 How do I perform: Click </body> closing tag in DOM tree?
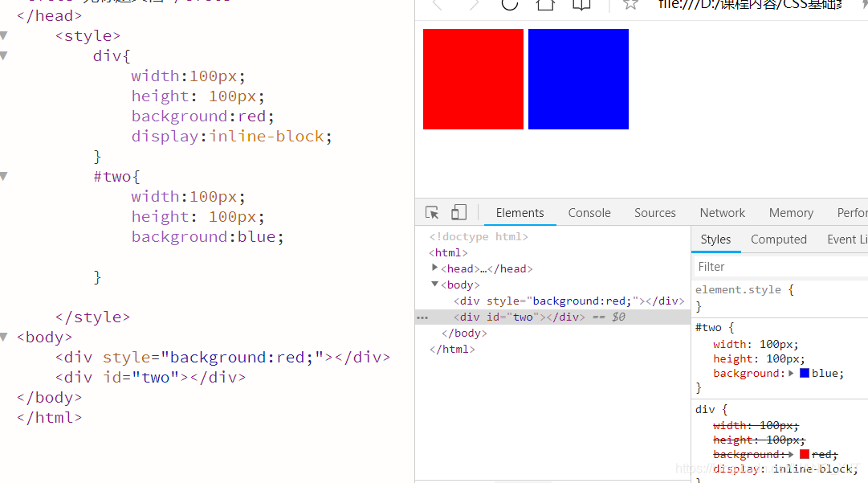pyautogui.click(x=464, y=333)
